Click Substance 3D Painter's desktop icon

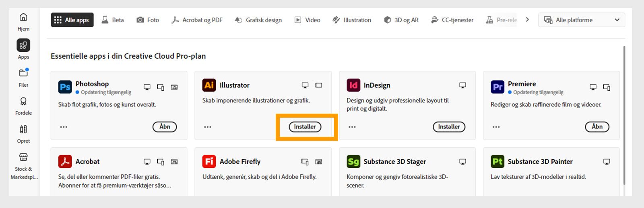(607, 161)
